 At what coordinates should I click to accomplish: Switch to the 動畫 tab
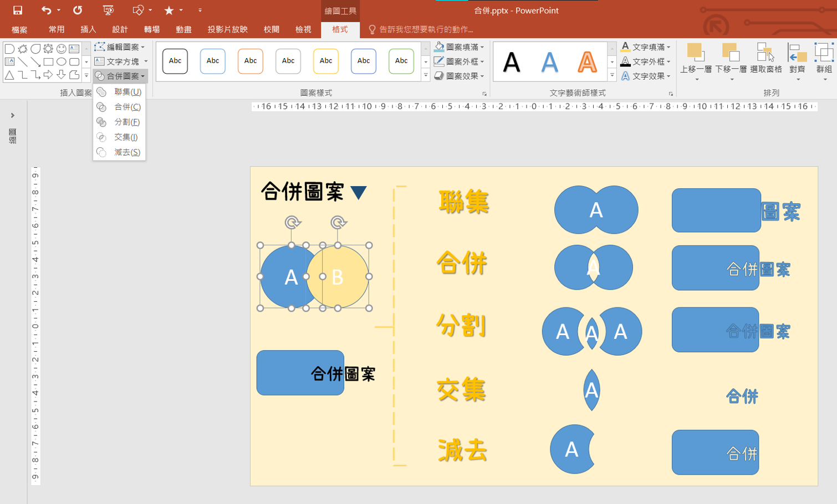183,29
